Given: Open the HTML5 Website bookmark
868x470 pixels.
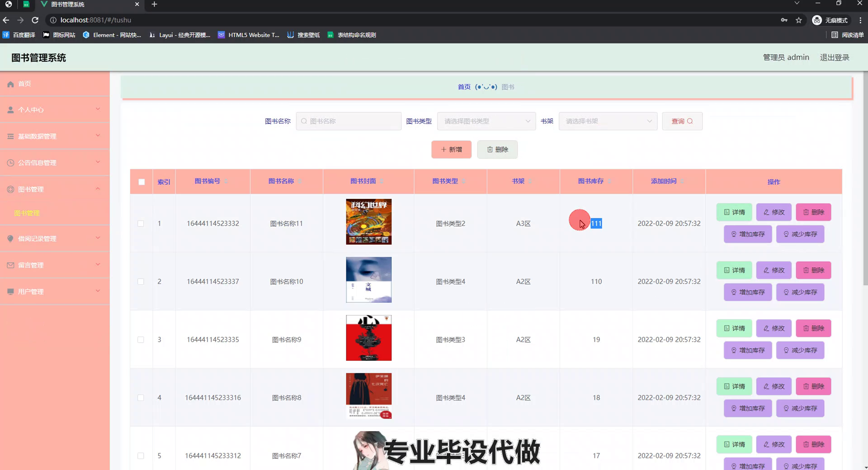Looking at the screenshot, I should (x=249, y=35).
